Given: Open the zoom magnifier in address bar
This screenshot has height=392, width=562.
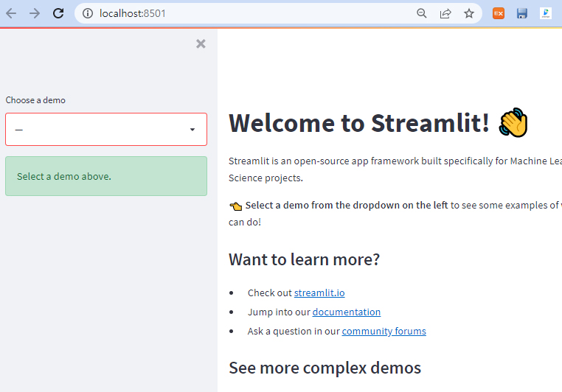Looking at the screenshot, I should (x=422, y=13).
